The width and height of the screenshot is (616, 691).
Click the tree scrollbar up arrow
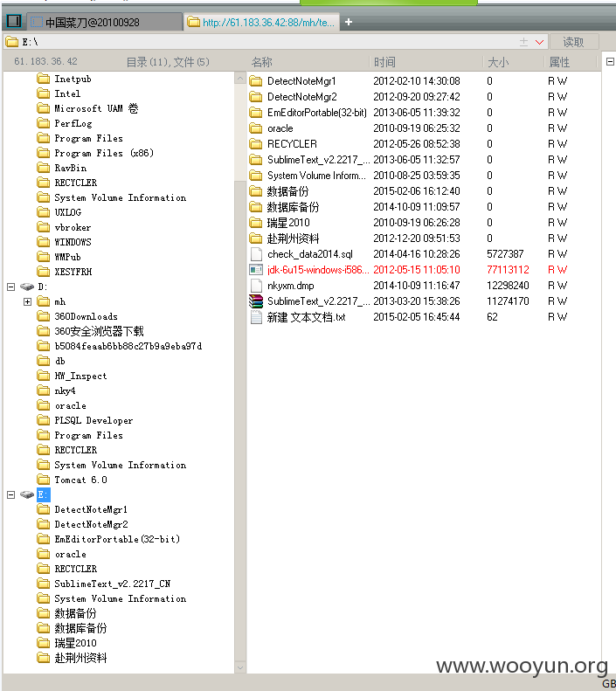[240, 79]
